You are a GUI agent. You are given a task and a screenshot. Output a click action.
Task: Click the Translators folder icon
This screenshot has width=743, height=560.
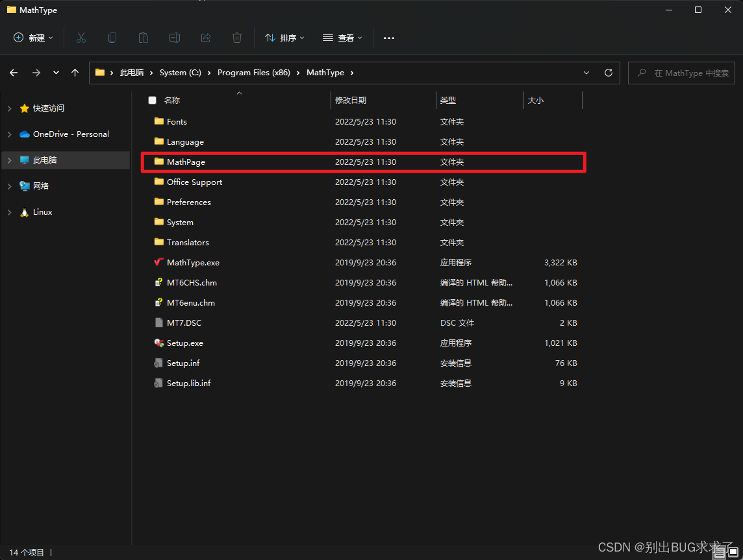158,242
